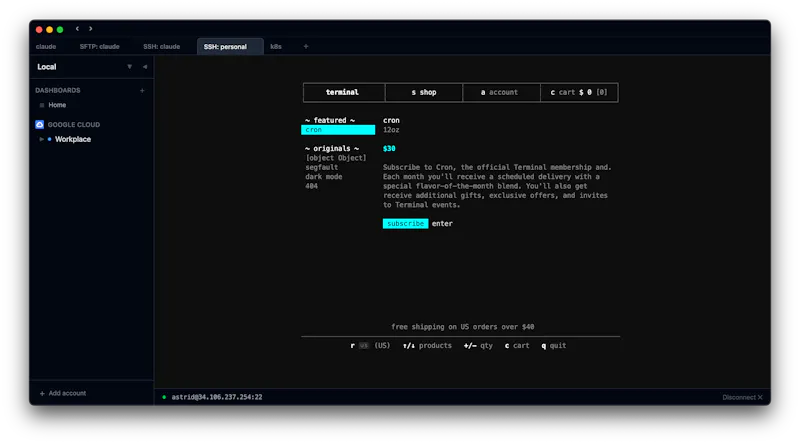This screenshot has width=800, height=444.
Task: Open the Local dropdown arrow
Action: (130, 67)
